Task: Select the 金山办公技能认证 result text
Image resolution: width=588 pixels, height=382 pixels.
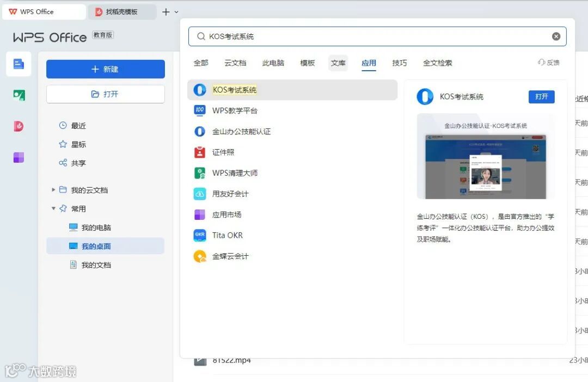Action: pos(242,132)
